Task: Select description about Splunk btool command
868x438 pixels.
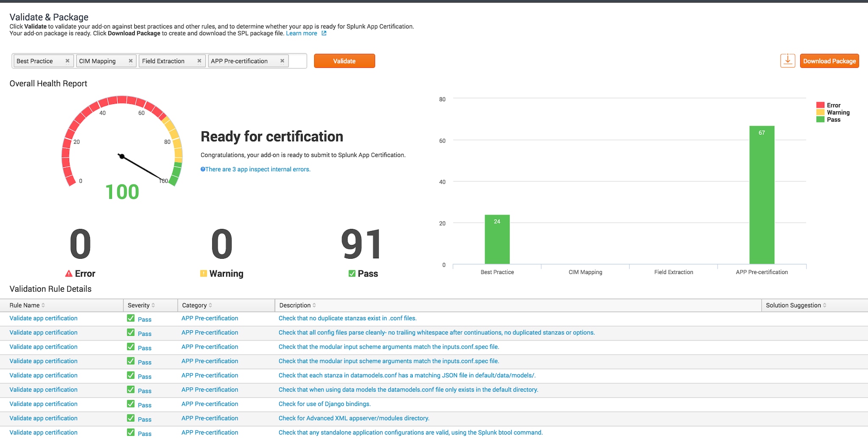Action: click(x=410, y=432)
